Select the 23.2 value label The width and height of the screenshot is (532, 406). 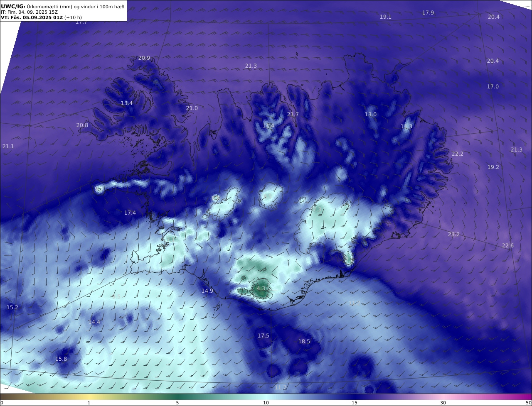point(454,235)
